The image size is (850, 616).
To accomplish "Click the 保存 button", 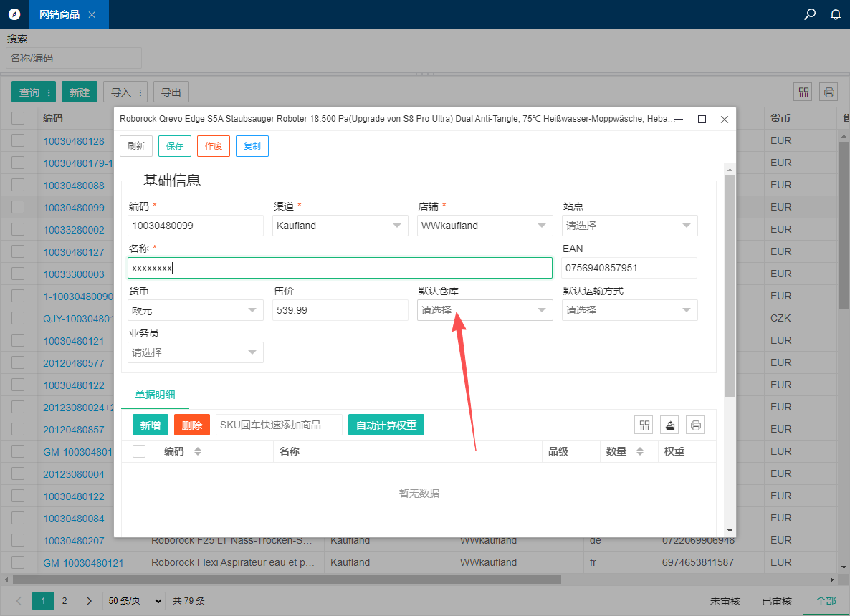I will click(x=175, y=146).
